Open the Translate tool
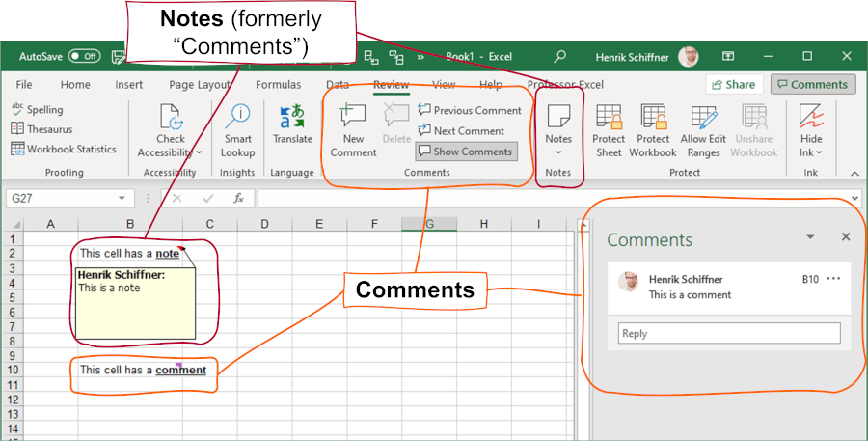 [292, 125]
